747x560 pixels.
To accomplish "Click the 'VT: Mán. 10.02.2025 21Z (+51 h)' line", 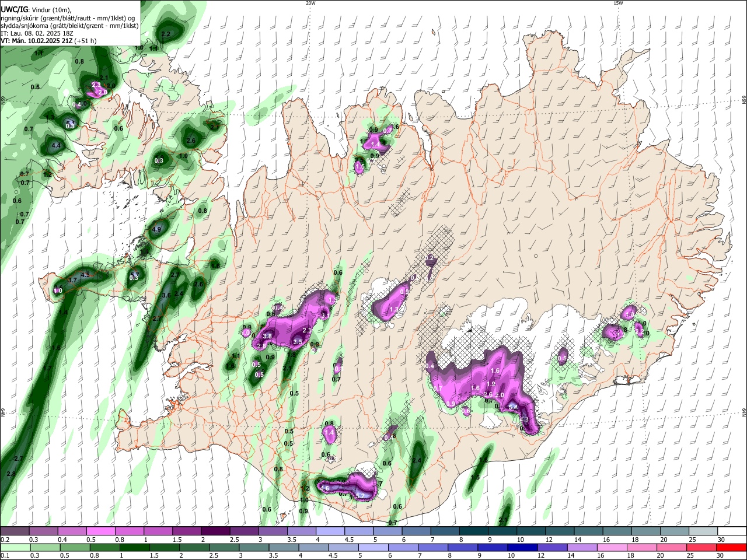I will (48, 41).
